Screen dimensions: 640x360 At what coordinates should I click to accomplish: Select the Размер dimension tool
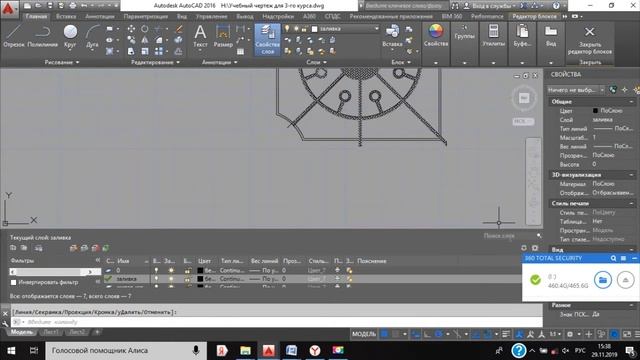tap(223, 36)
